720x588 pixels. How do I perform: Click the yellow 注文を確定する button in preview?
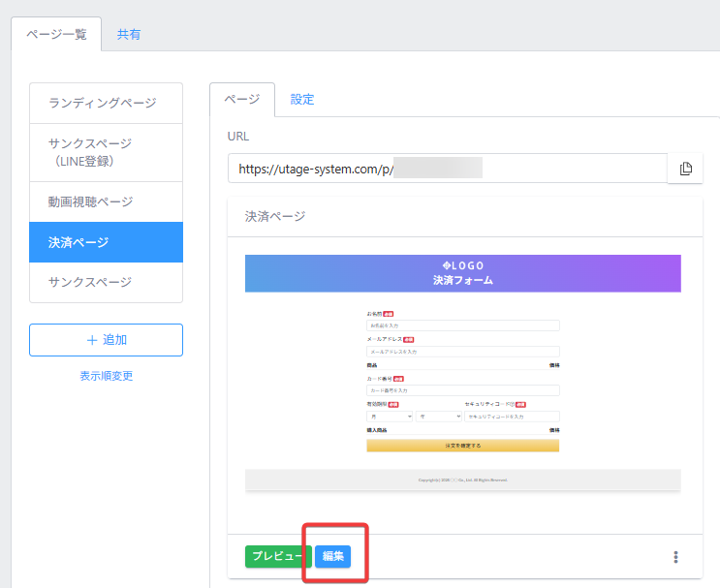coord(463,446)
